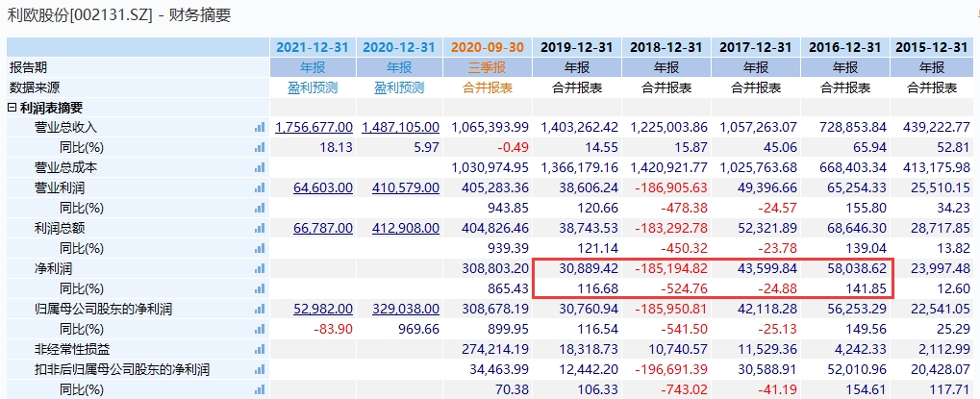The width and height of the screenshot is (980, 399).
Task: Click total cost value 1,420,921.77
Action: click(x=668, y=168)
